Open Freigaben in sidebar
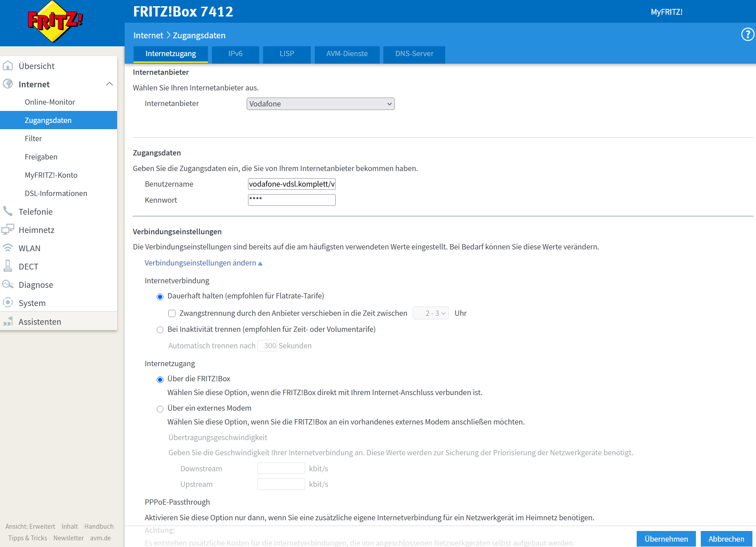Viewport: 756px width, 547px height. [58, 157]
